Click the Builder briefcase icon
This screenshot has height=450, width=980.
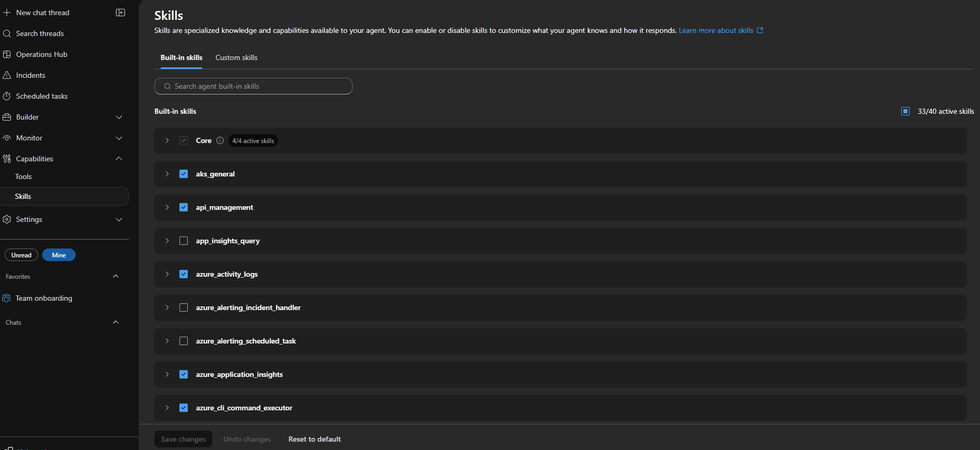coord(7,117)
